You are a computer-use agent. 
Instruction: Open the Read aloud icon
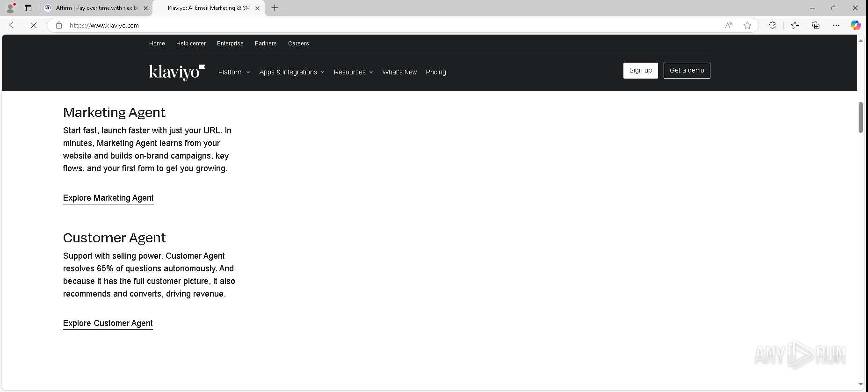(729, 25)
